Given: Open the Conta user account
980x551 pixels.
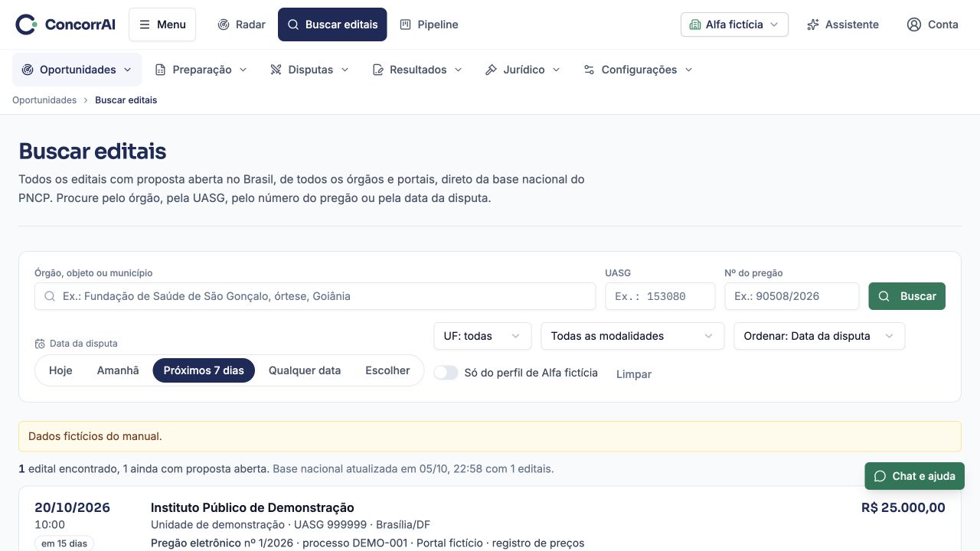Looking at the screenshot, I should 933,24.
